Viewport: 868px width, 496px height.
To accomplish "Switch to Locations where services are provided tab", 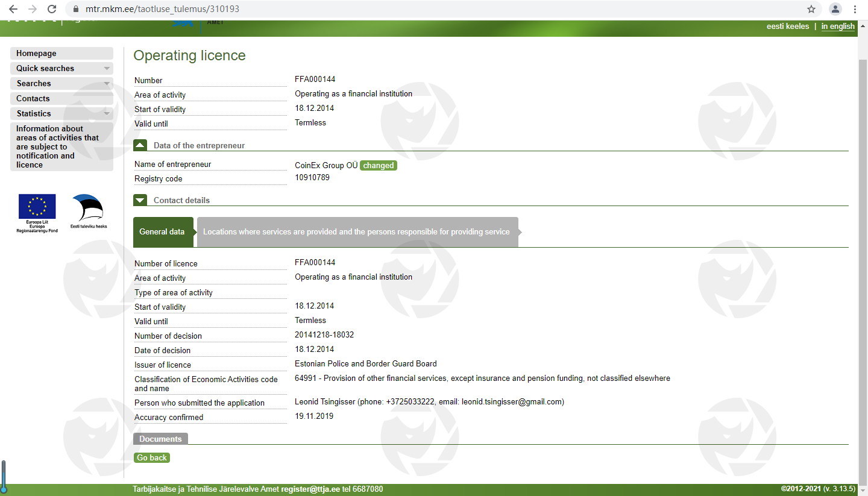I will [356, 232].
